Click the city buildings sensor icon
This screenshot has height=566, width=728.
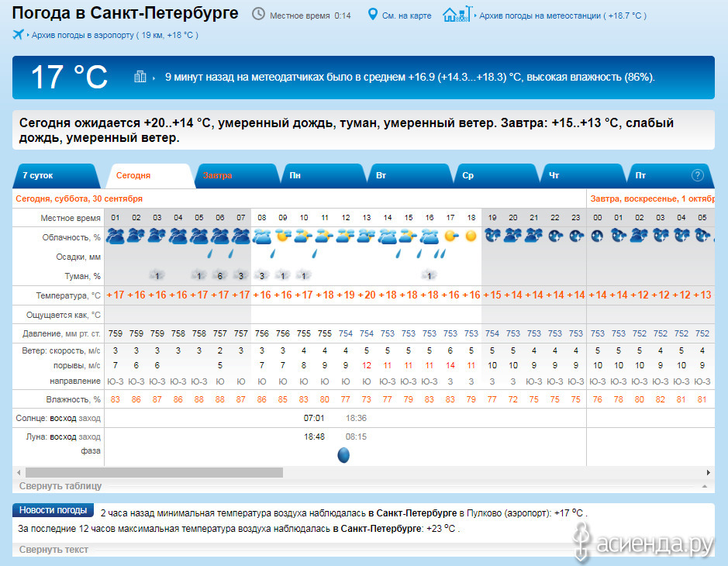(x=140, y=77)
